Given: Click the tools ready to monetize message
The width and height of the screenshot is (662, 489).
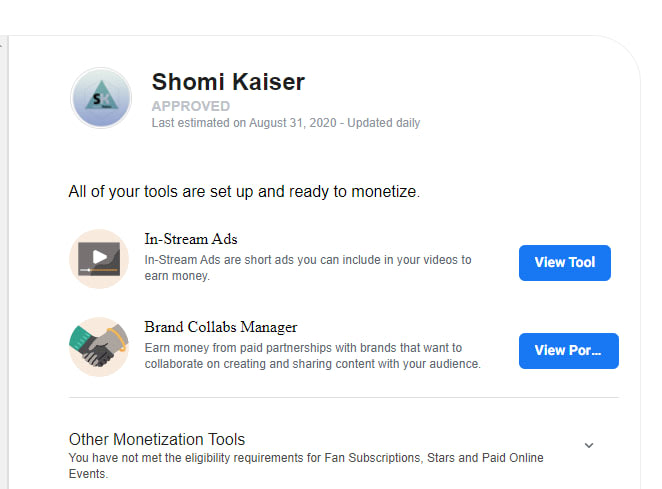Looking at the screenshot, I should 244,191.
